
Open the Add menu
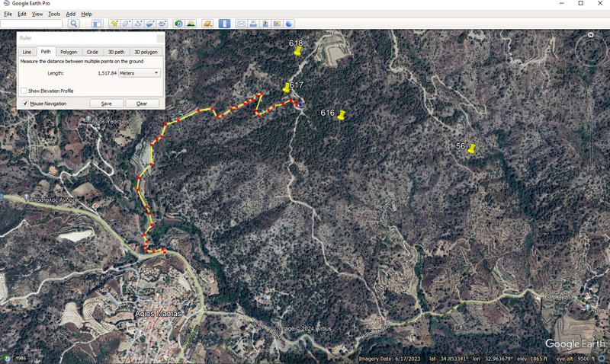[x=71, y=14]
